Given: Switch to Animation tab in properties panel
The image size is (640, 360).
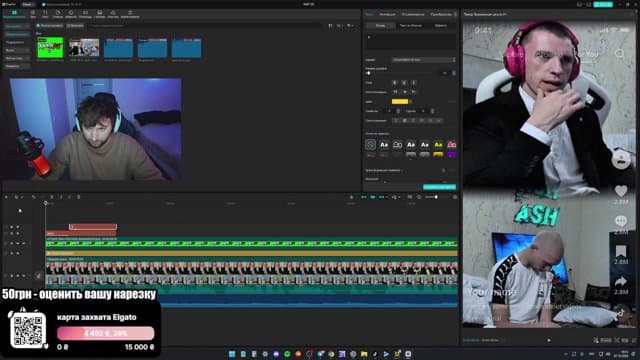Looking at the screenshot, I should pos(387,14).
